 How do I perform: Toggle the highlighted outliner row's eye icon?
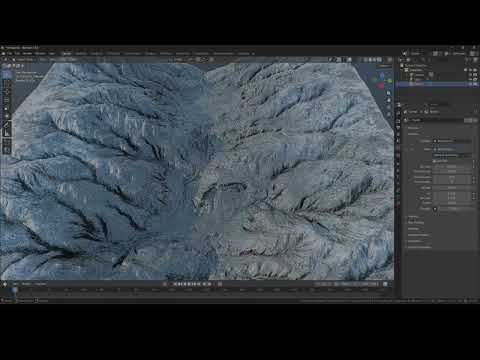coord(470,84)
